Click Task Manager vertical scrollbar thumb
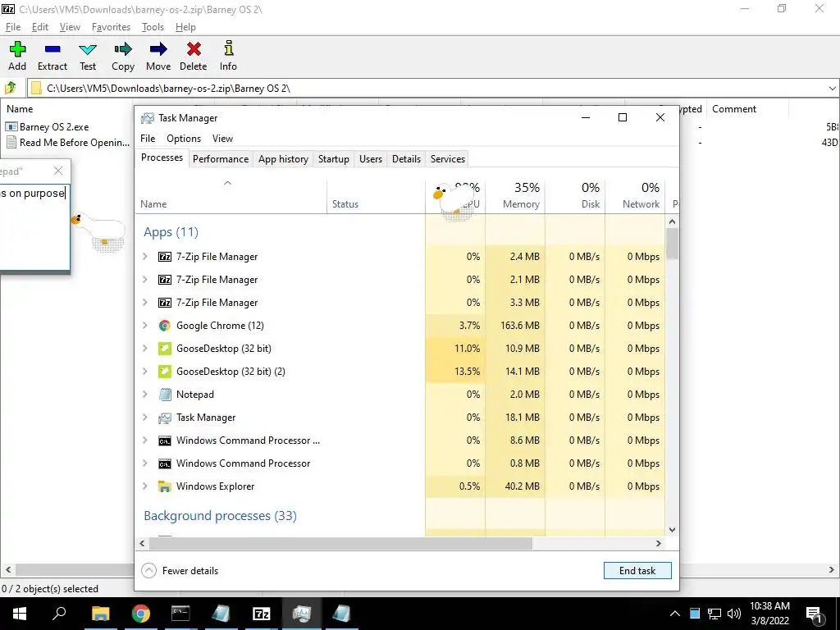840x630 pixels. pyautogui.click(x=673, y=244)
